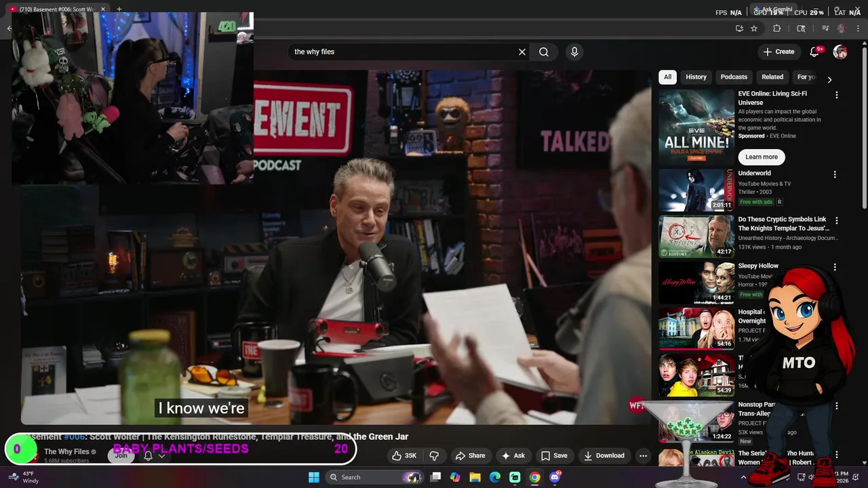Open Google Lens search icon in toolbar

(801, 28)
